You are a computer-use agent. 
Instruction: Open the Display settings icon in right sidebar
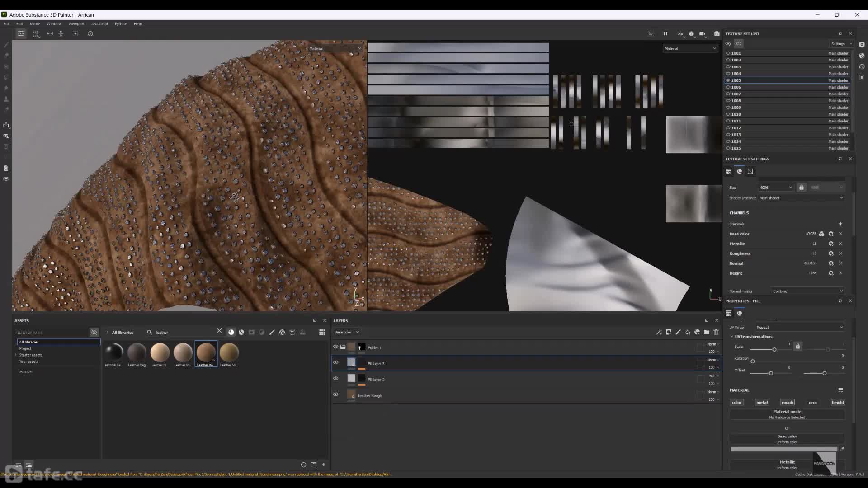[862, 44]
